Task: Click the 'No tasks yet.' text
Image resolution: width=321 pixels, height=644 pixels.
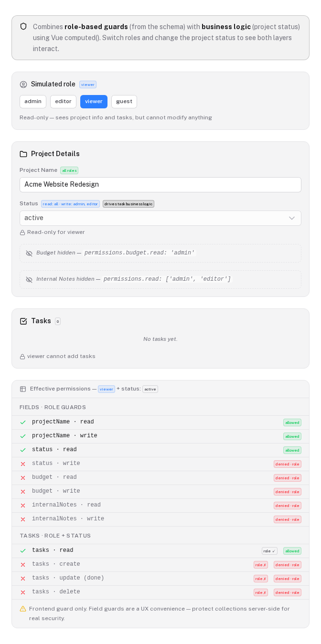Action: pos(160,339)
